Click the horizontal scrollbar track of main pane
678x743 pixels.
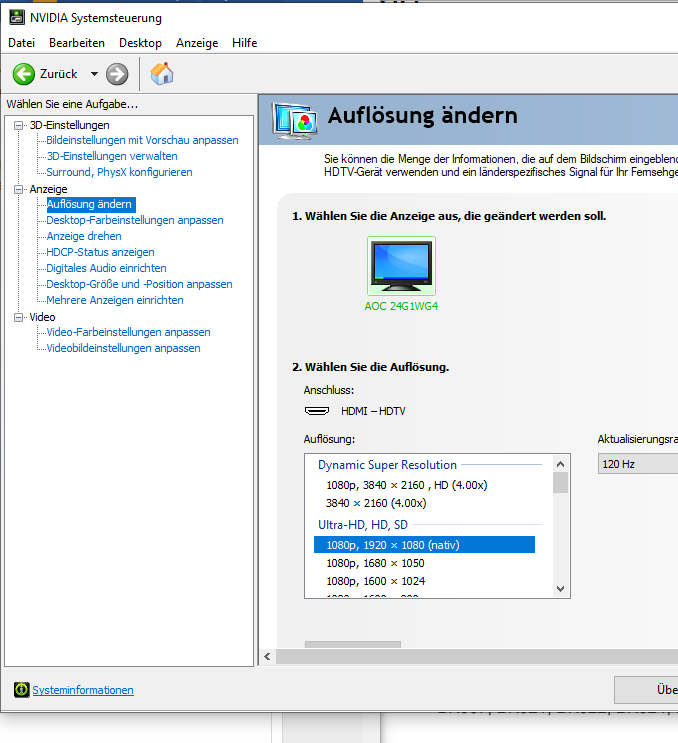[477, 657]
